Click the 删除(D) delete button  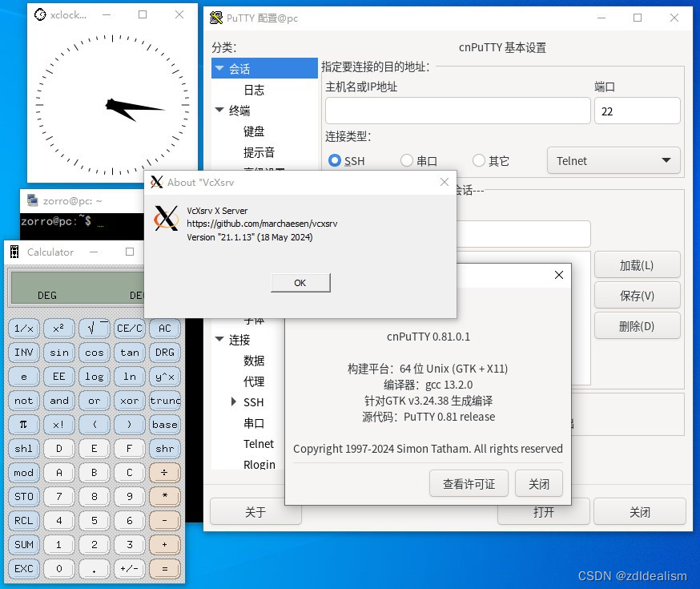click(x=637, y=326)
